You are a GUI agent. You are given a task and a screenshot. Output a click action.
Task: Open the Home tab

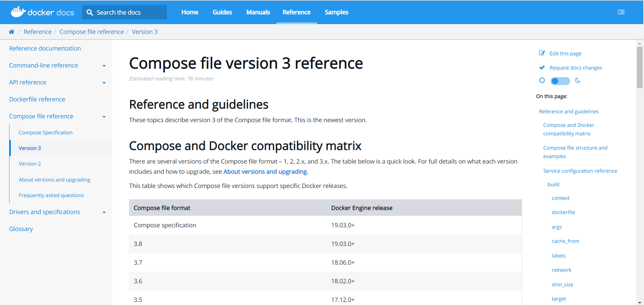pos(190,12)
